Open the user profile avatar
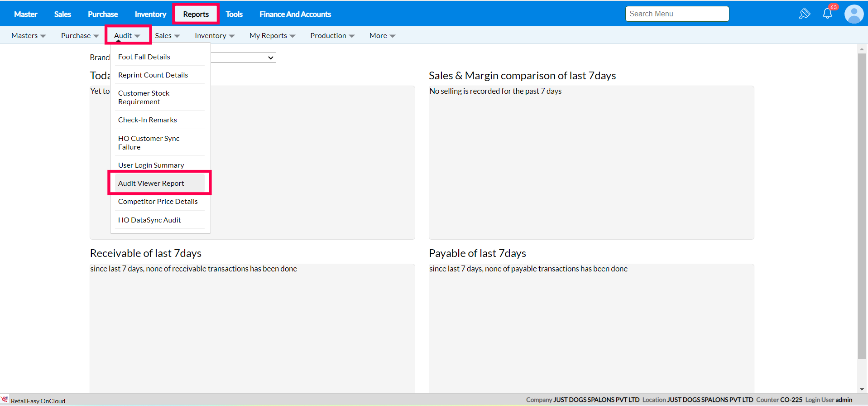This screenshot has width=868, height=406. [854, 14]
